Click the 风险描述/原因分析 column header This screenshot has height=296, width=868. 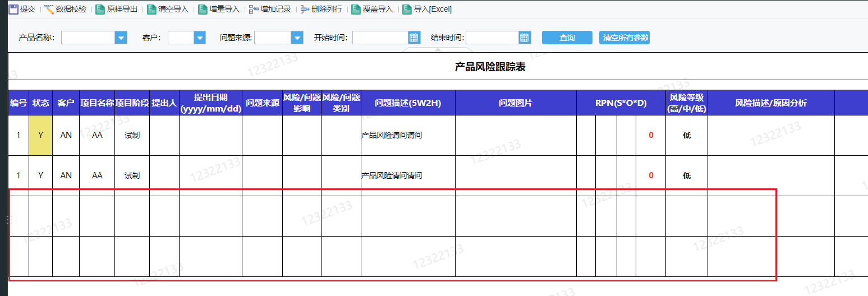click(x=771, y=103)
